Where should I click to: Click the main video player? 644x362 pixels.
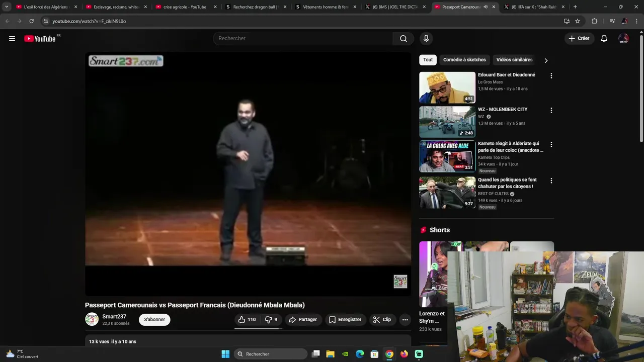[x=248, y=174]
